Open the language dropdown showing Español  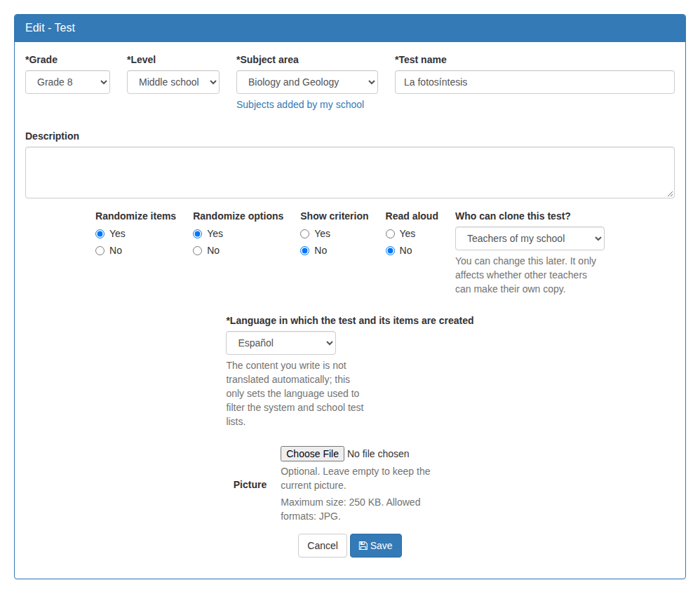point(281,343)
